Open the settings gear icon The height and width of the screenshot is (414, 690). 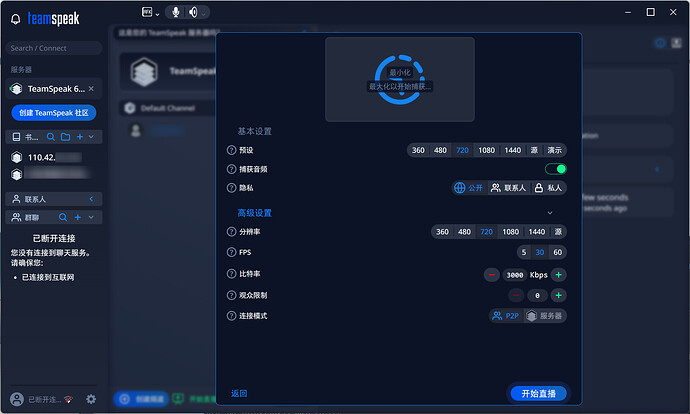point(91,399)
